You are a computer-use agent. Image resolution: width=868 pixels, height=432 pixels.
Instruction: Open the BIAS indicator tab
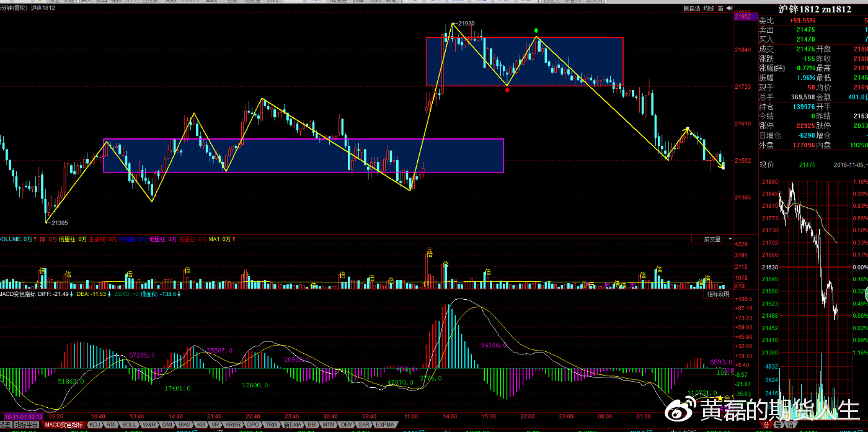pos(185,425)
